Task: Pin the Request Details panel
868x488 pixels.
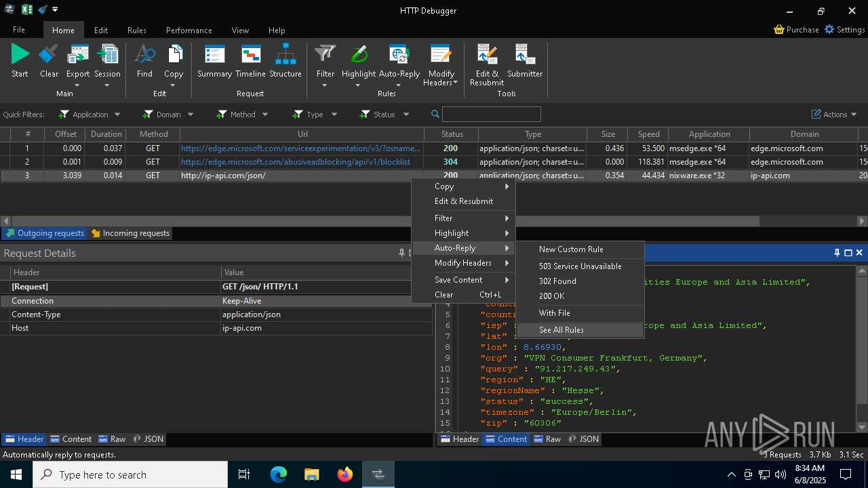Action: click(401, 253)
